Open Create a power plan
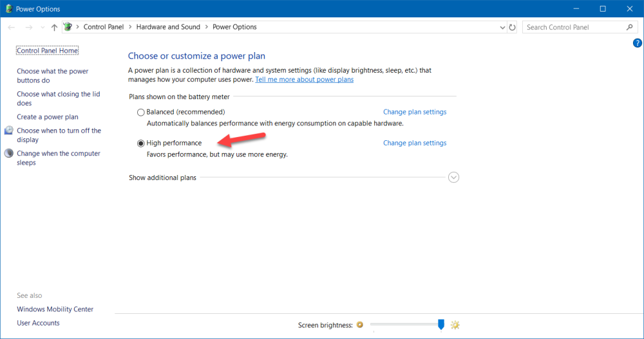The height and width of the screenshot is (339, 644). coord(48,117)
